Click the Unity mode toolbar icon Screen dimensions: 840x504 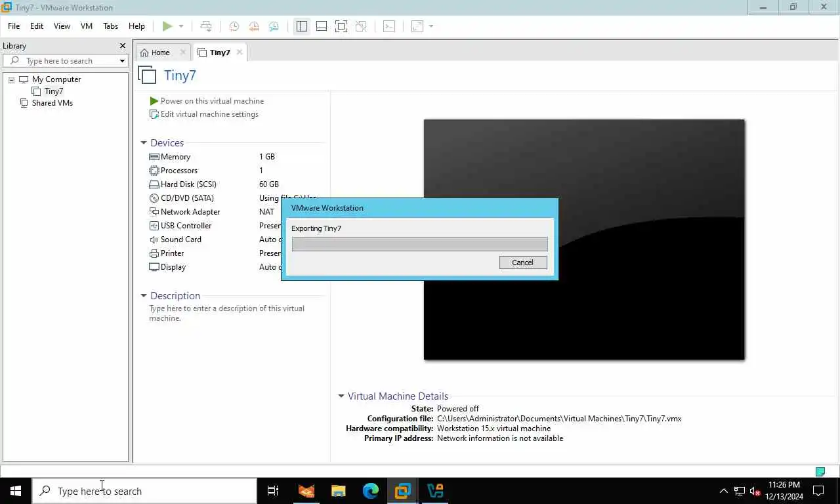coord(361,26)
